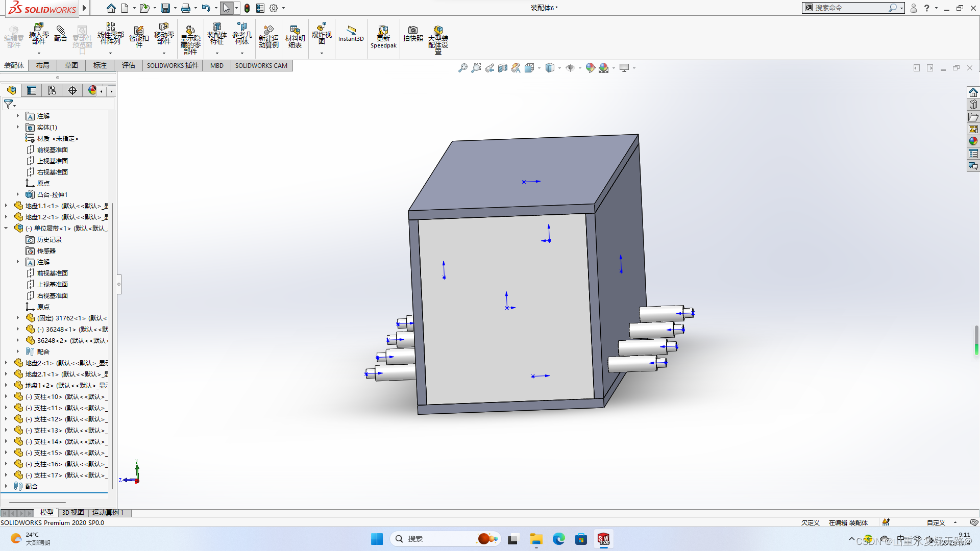
Task: Open 显示隐藏的零部件 (Show Hidden Components)
Action: click(x=190, y=35)
